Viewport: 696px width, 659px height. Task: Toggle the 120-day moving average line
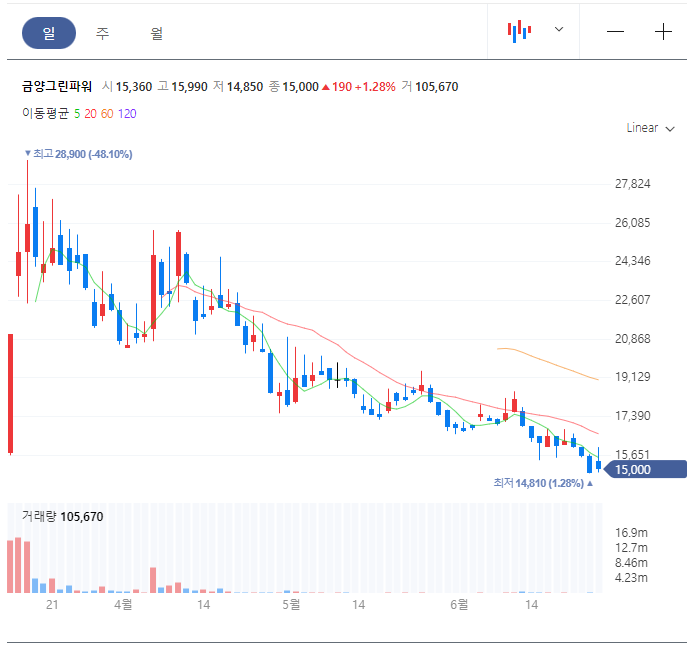127,114
